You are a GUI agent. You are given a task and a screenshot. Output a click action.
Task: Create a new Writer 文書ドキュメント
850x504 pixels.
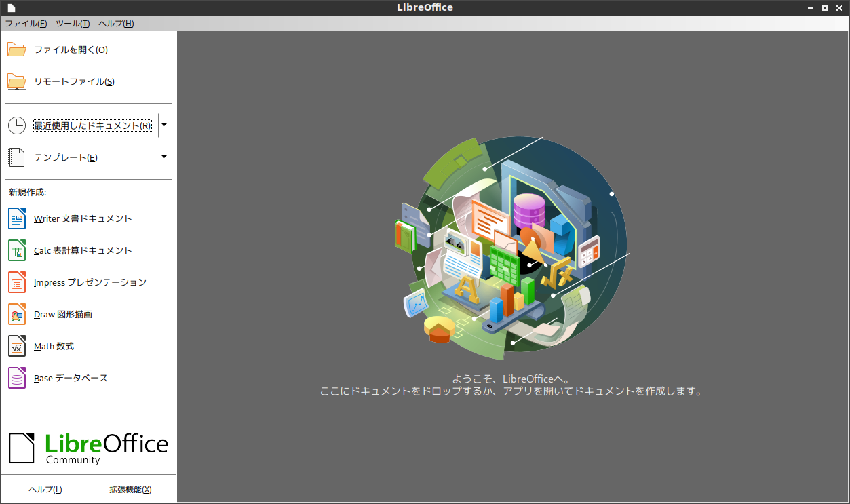(88, 218)
